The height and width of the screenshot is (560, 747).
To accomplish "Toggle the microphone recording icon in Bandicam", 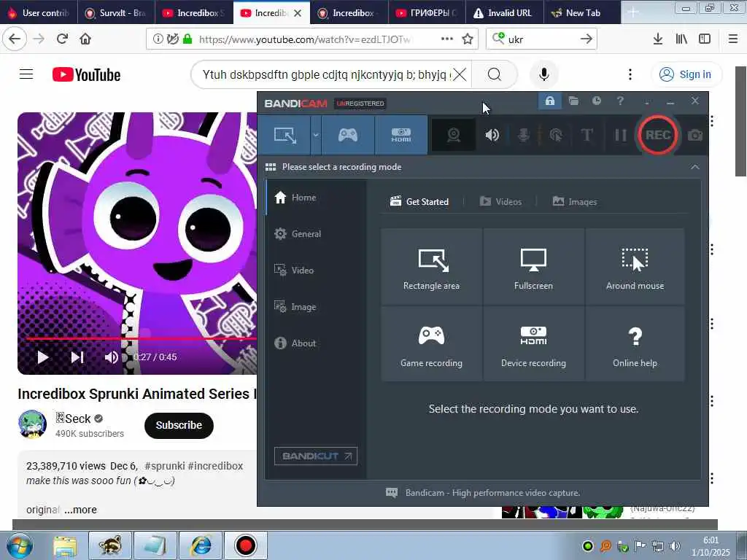I will click(x=524, y=135).
